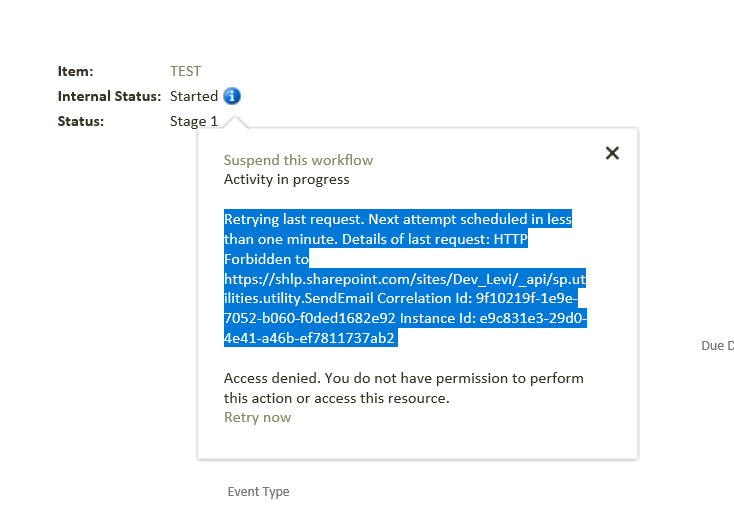Click the highlighted SharePoint SendEmail URL
Image resolution: width=734 pixels, height=520 pixels.
[x=400, y=279]
